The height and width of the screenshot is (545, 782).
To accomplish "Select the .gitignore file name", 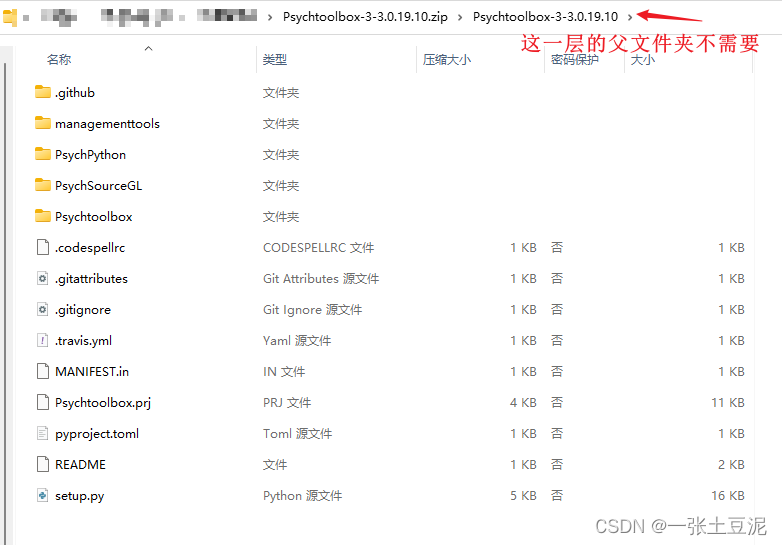I will [83, 310].
